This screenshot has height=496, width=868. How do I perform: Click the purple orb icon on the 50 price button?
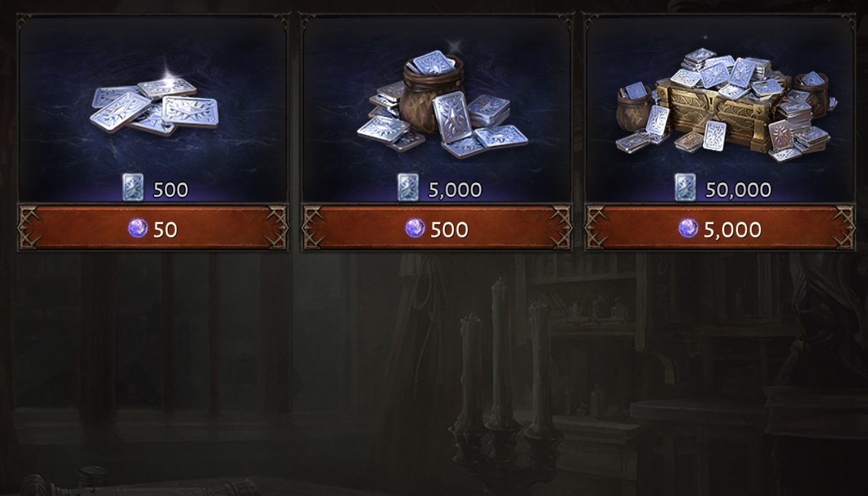pos(138,228)
